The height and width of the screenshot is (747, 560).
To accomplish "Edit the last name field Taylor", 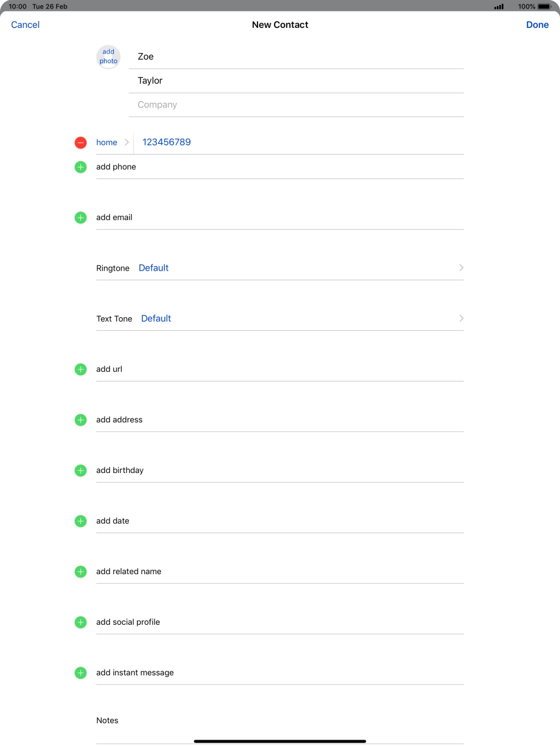I will 296,81.
